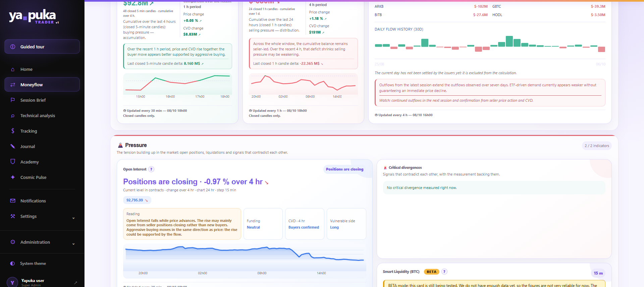The width and height of the screenshot is (644, 287).
Task: Open the Session Brief page
Action: pyautogui.click(x=42, y=100)
